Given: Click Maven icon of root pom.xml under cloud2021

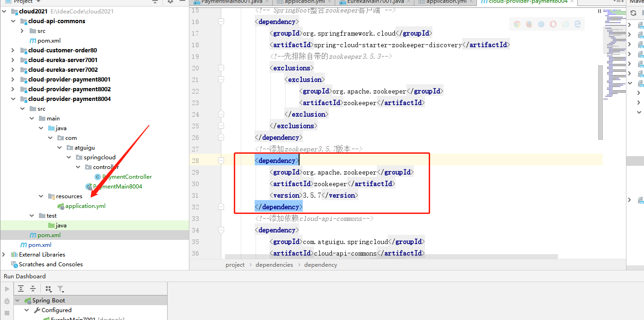Looking at the screenshot, I should point(24,245).
